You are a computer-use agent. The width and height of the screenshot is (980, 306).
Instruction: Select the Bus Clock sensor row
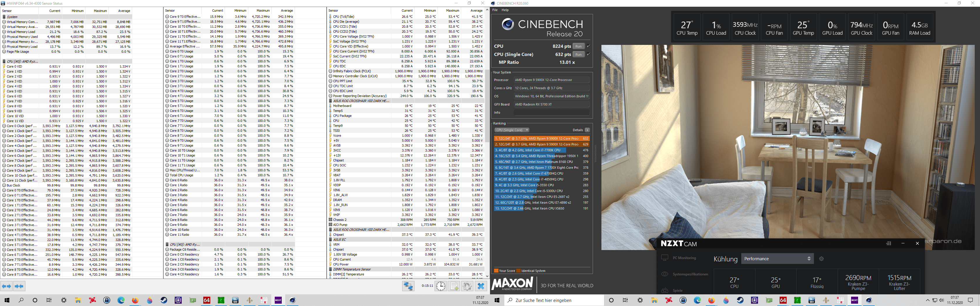[x=66, y=186]
